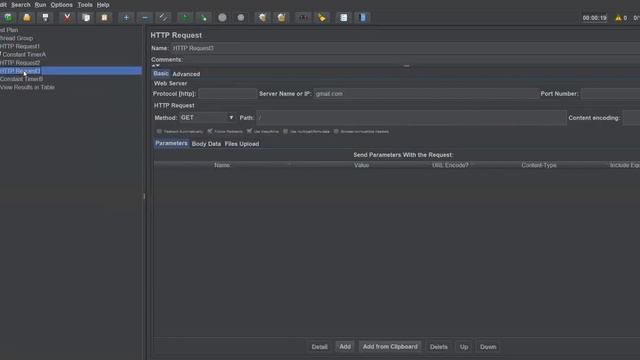Toggle Use multipart/form-data checkbox
The width and height of the screenshot is (640, 360).
click(286, 131)
